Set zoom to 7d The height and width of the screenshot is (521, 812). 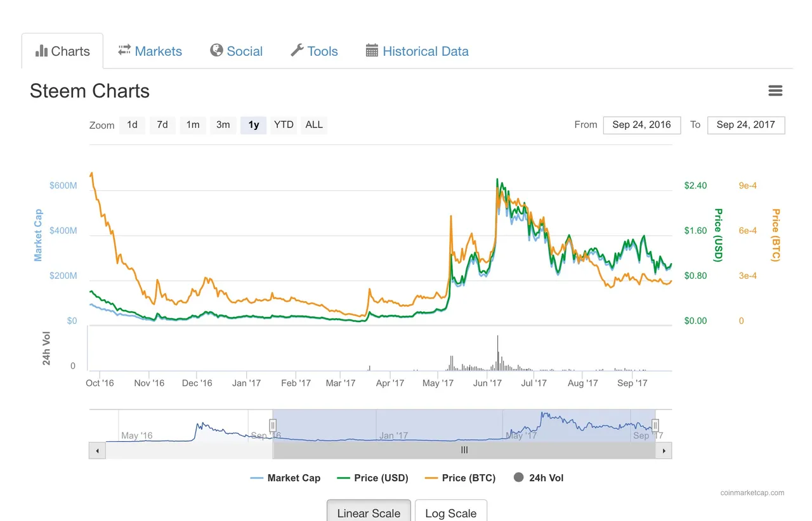(162, 125)
